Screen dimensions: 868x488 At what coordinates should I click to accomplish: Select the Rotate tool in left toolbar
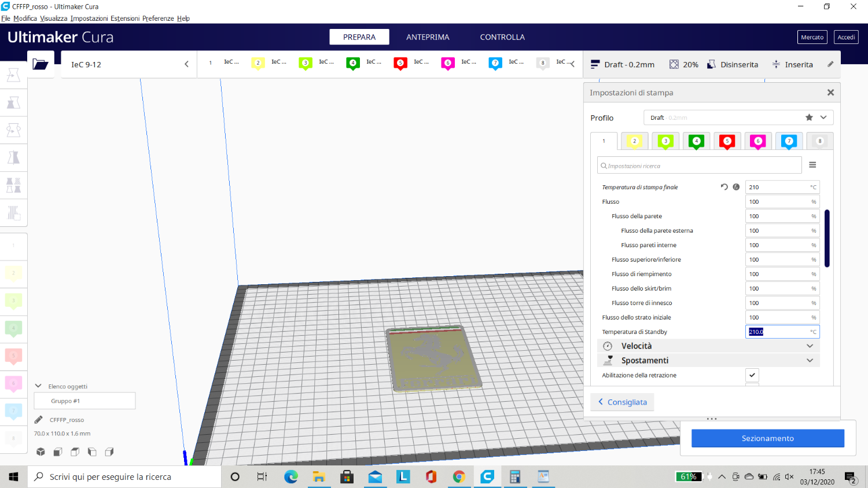(x=13, y=130)
